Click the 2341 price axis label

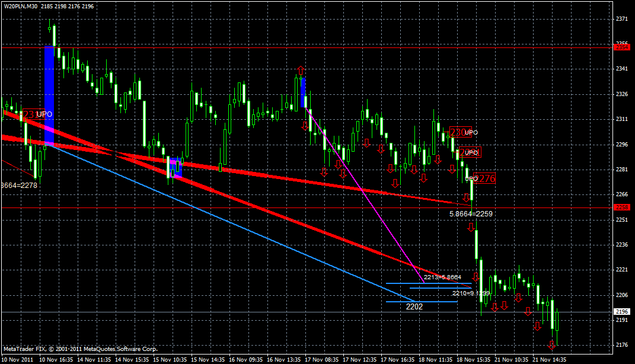pyautogui.click(x=621, y=69)
